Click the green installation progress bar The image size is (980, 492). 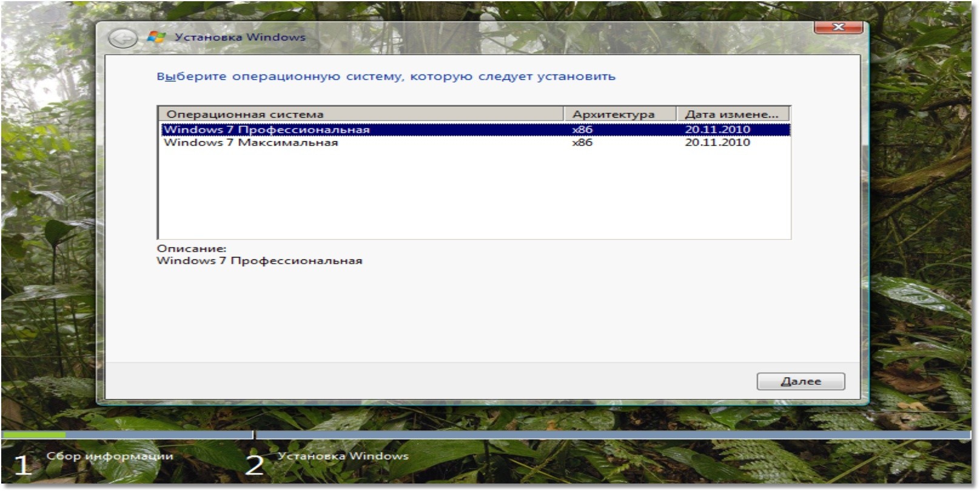pos(34,434)
